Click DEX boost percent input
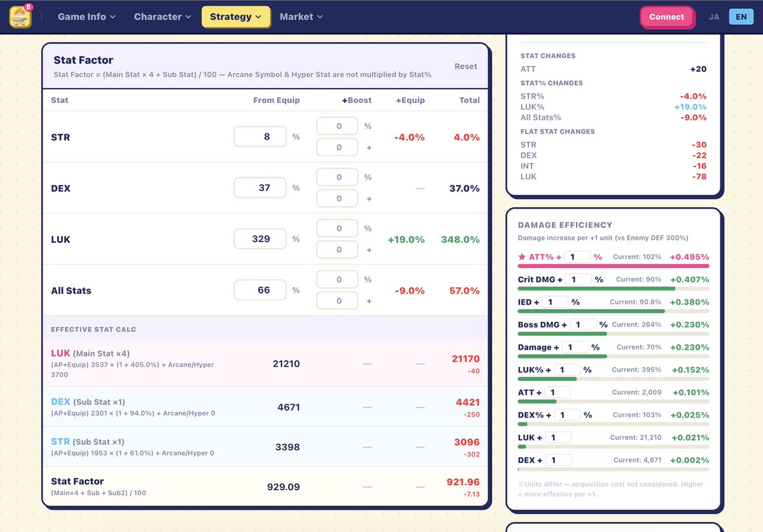The height and width of the screenshot is (532, 763). [337, 177]
